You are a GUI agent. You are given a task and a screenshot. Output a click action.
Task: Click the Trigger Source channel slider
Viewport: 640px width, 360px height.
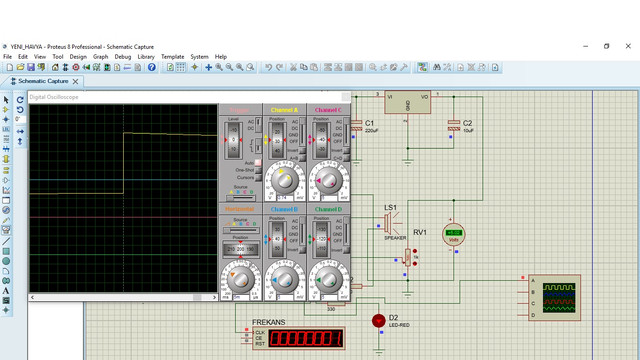(x=241, y=198)
